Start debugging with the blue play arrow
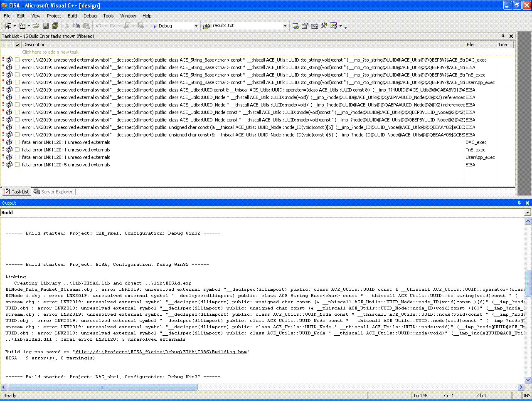 point(155,26)
